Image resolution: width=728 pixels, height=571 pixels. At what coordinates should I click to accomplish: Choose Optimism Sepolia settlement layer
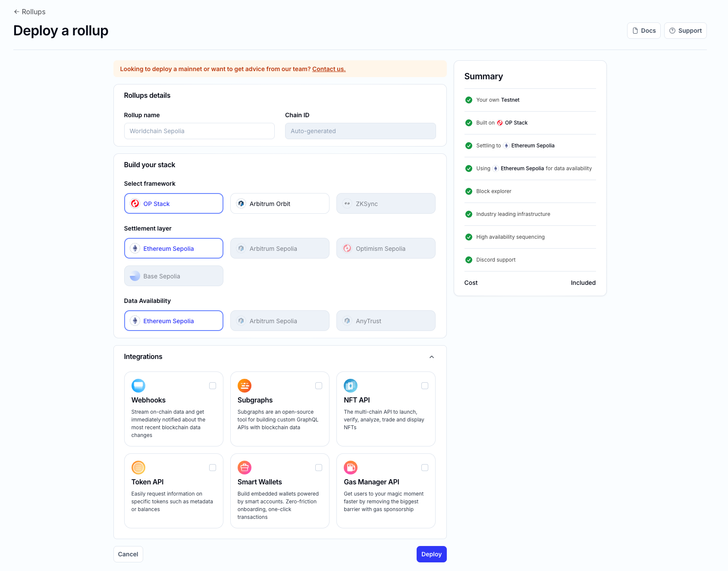click(x=386, y=248)
